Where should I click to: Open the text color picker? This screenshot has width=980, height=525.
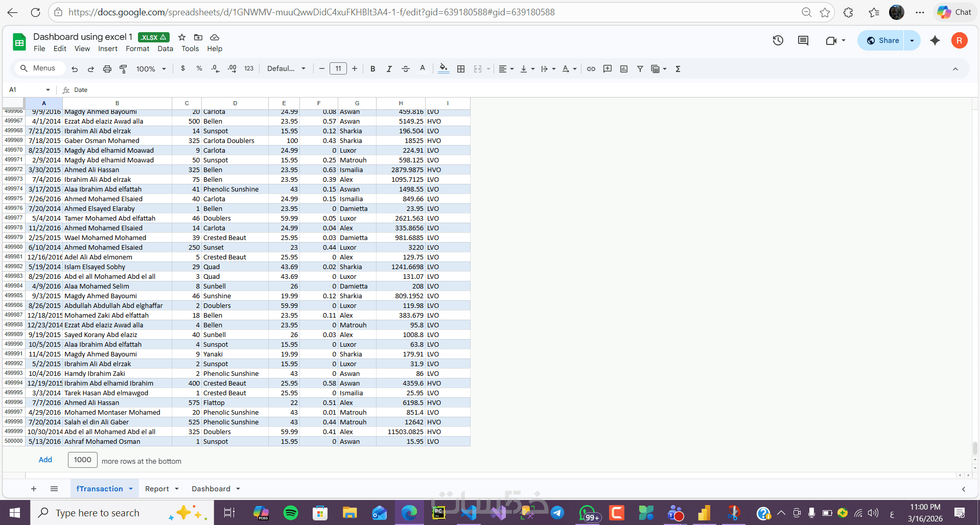(x=422, y=68)
